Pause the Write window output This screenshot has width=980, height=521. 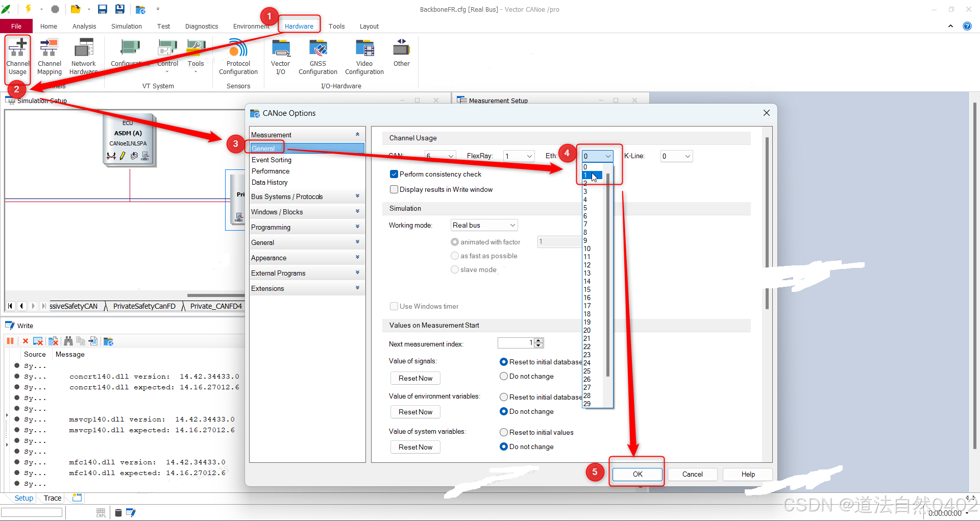10,341
